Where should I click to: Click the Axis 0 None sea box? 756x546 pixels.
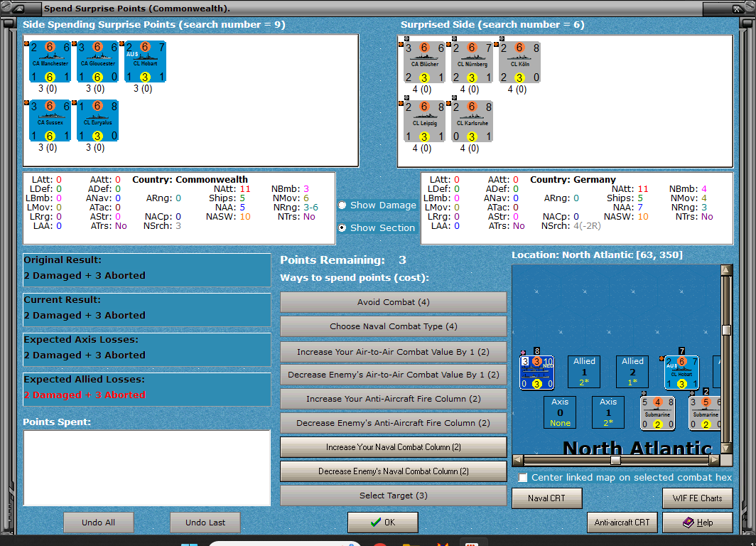pos(560,412)
